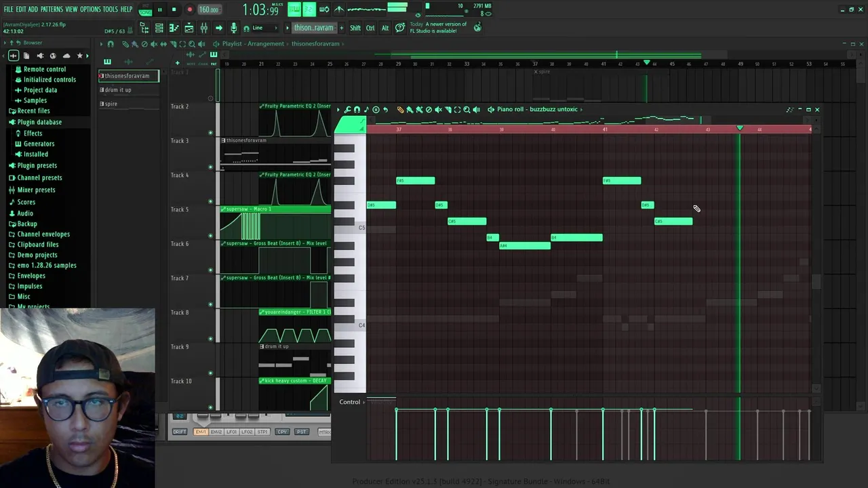Screen dimensions: 868x488
Task: Expand Mixer presets folder
Action: pos(36,190)
